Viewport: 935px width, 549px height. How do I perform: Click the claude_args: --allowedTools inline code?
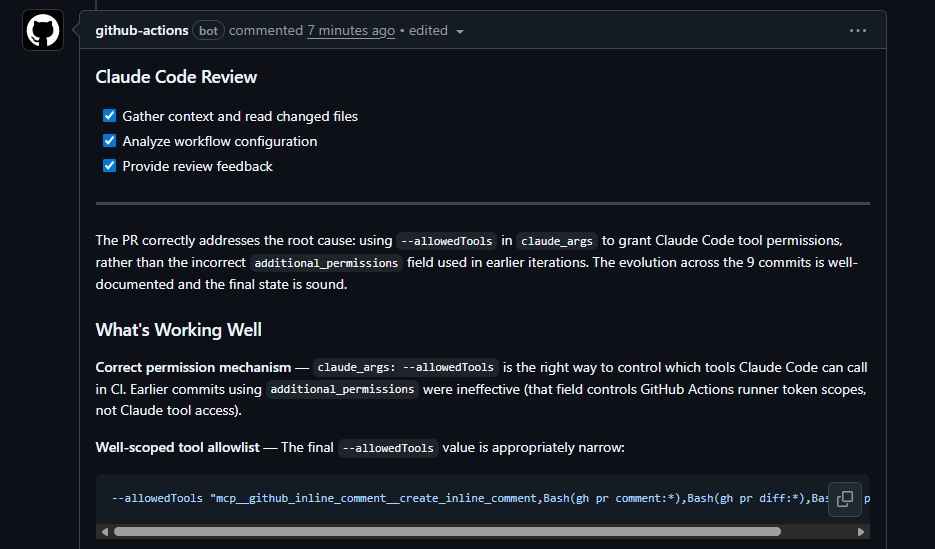406,368
